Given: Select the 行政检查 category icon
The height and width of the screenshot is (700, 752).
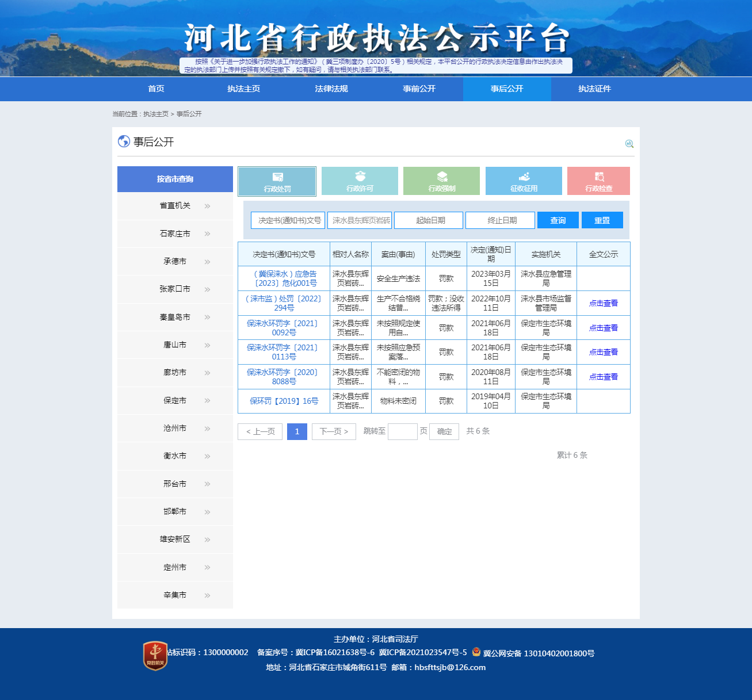Looking at the screenshot, I should (x=598, y=177).
